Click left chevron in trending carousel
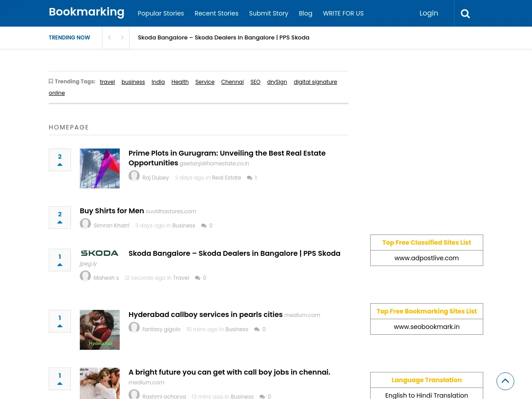Viewport: 532px width, 399px height. pyautogui.click(x=109, y=38)
